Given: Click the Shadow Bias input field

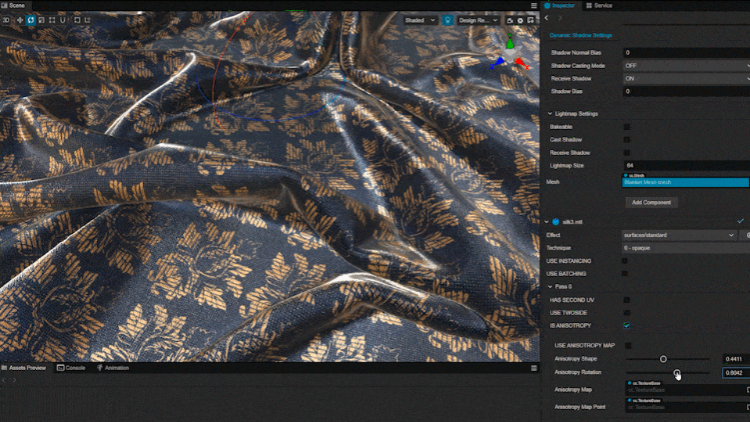Looking at the screenshot, I should [x=686, y=91].
